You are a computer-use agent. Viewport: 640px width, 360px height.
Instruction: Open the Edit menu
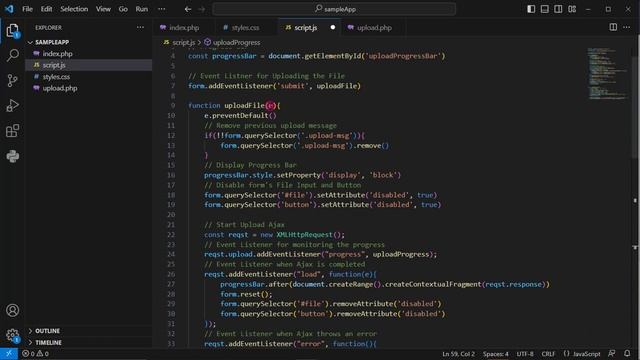[46, 9]
